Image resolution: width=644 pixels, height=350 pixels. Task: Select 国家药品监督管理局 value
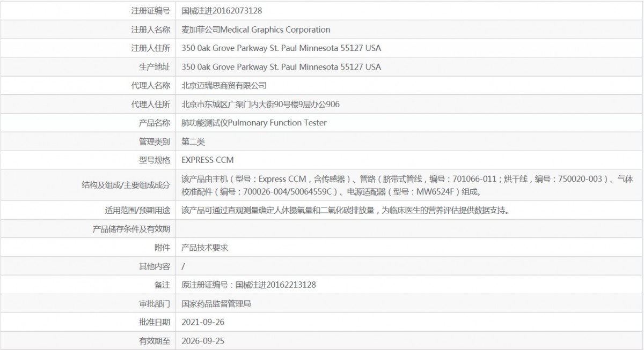pyautogui.click(x=216, y=303)
